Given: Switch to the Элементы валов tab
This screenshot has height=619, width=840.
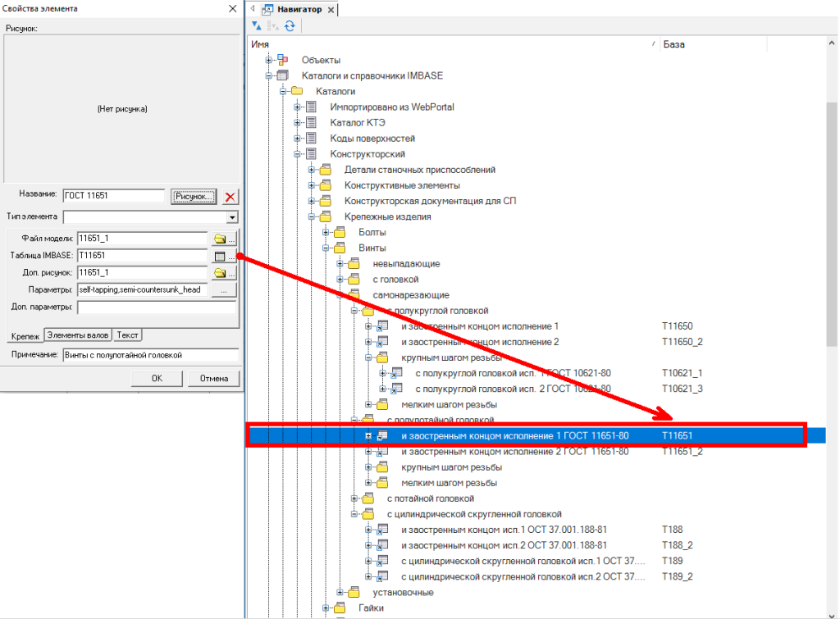Looking at the screenshot, I should (x=77, y=335).
